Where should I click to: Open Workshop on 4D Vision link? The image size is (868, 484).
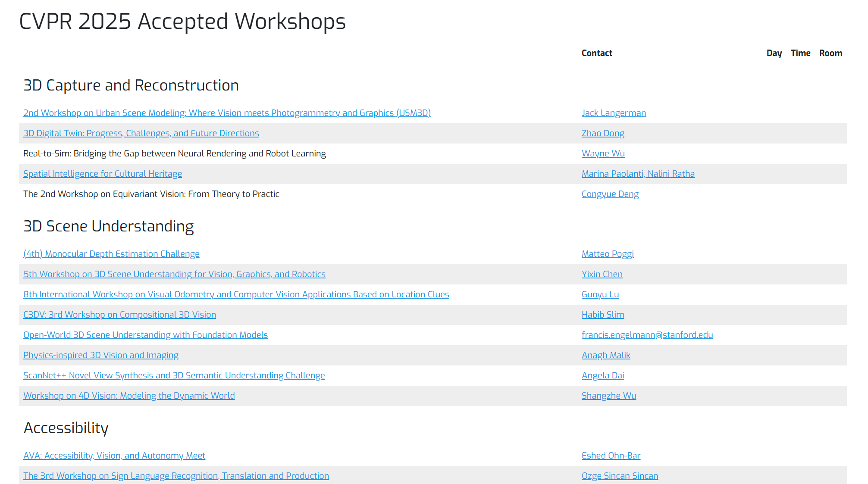pyautogui.click(x=129, y=395)
